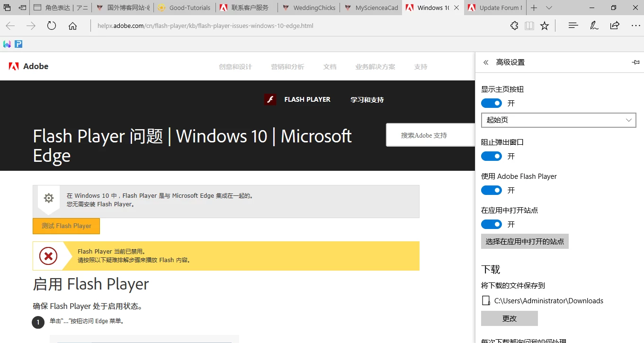Go back from advanced settings using the double chevron
Image resolution: width=644 pixels, height=343 pixels.
tap(486, 62)
